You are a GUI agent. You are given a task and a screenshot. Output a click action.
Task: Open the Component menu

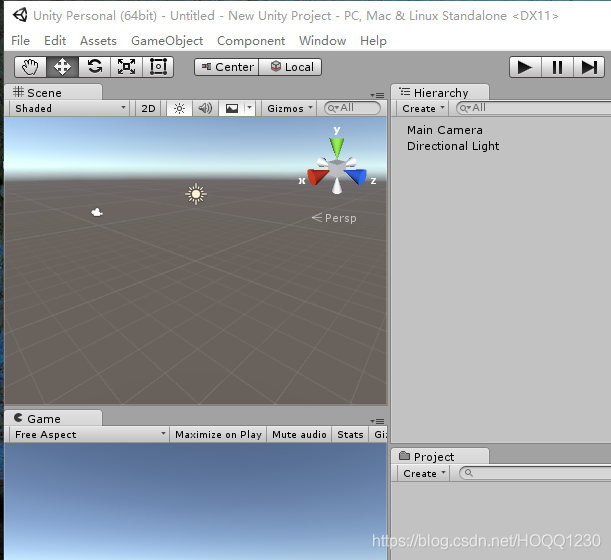click(x=251, y=41)
